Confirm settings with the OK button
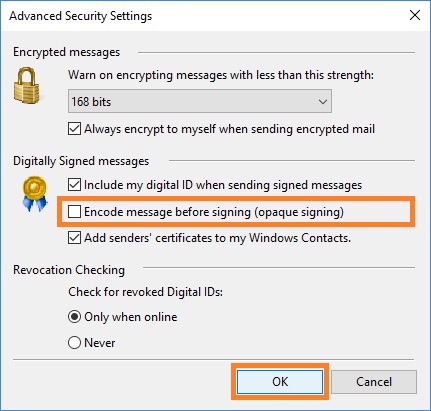The image size is (431, 411). [x=280, y=381]
